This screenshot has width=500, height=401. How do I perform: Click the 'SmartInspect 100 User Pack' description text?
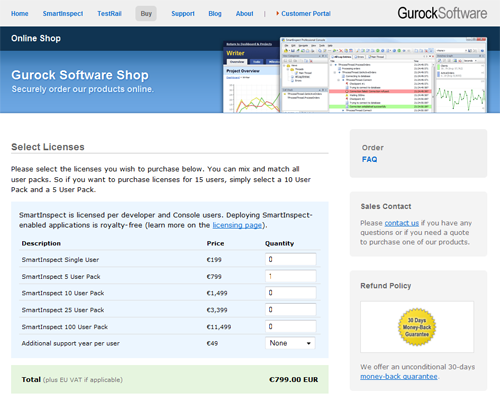[65, 327]
